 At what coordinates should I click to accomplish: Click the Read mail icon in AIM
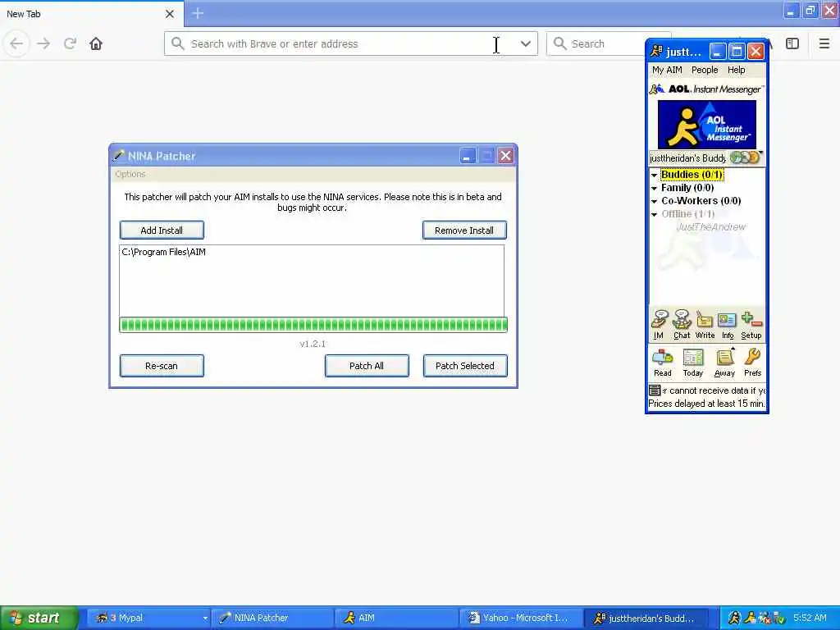coord(662,363)
